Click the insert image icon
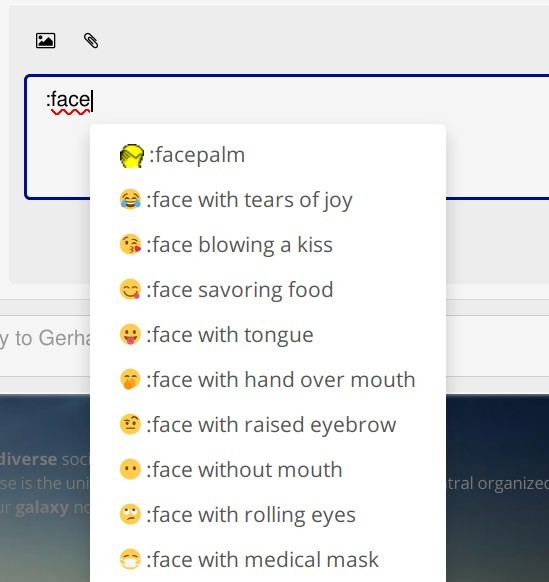The height and width of the screenshot is (582, 549). (46, 40)
